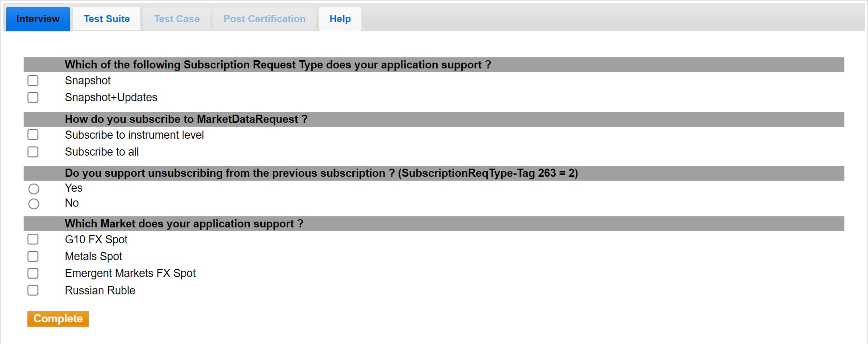Image resolution: width=868 pixels, height=344 pixels.
Task: Open the Test Suite tab
Action: (107, 19)
